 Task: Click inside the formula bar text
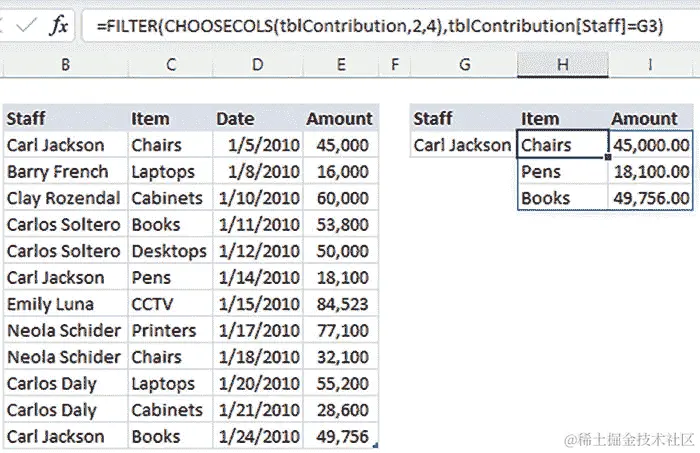click(x=380, y=26)
